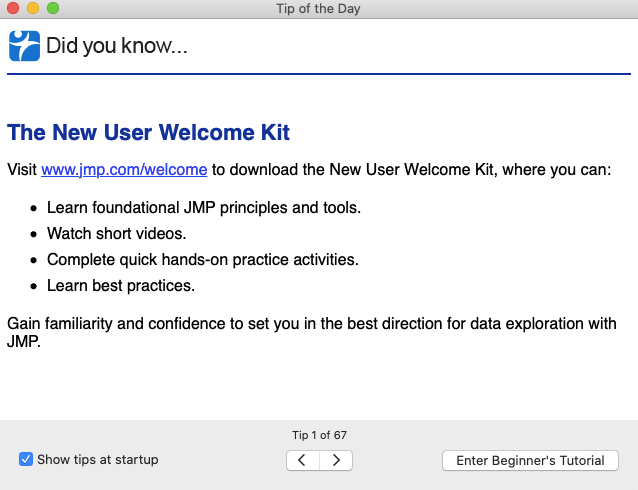The height and width of the screenshot is (490, 638).
Task: Zoom the window with green button
Action: tap(53, 8)
